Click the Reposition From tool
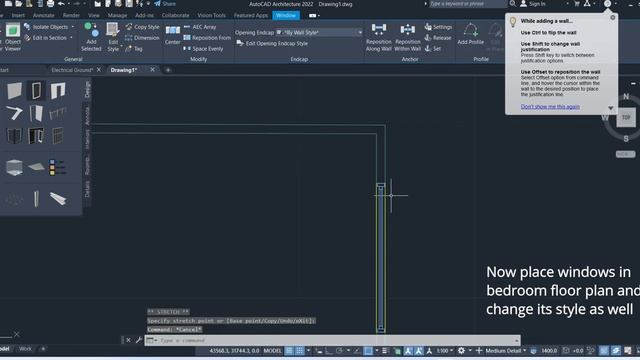640x360 pixels. (207, 38)
